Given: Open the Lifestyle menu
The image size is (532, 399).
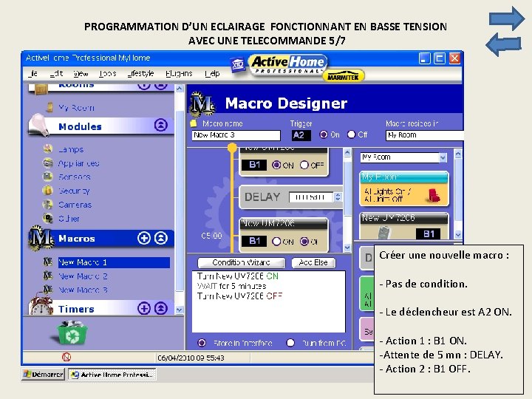Looking at the screenshot, I should pos(141,73).
